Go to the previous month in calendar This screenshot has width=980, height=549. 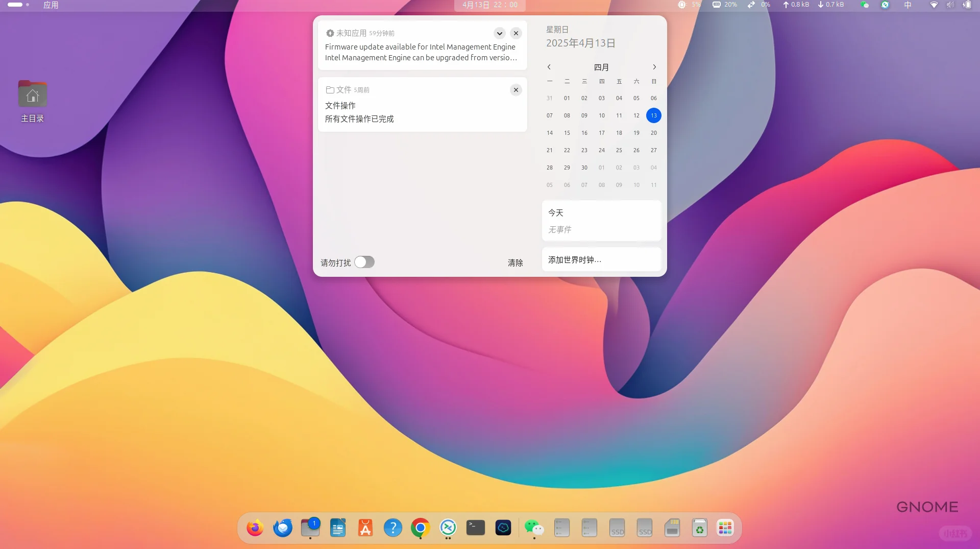(549, 66)
